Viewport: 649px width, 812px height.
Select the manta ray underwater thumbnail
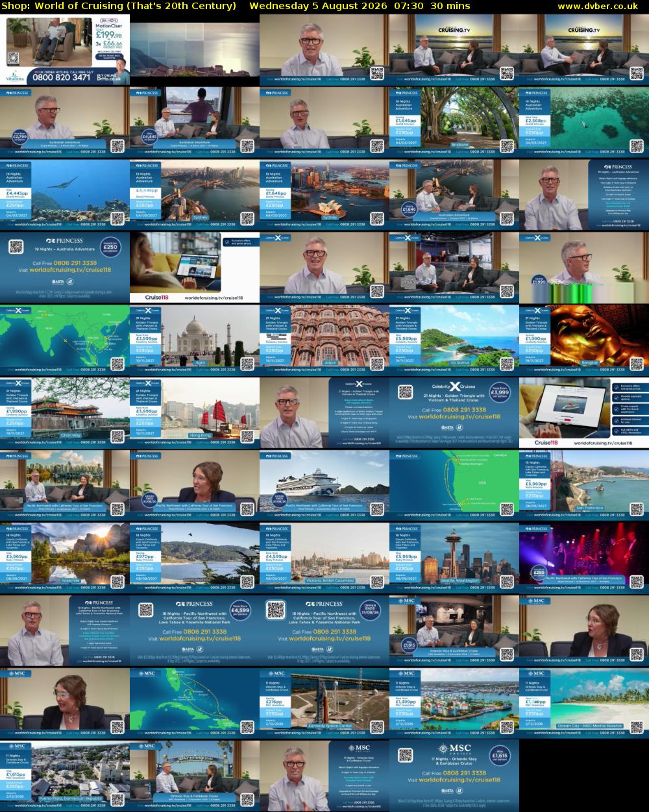pos(65,195)
